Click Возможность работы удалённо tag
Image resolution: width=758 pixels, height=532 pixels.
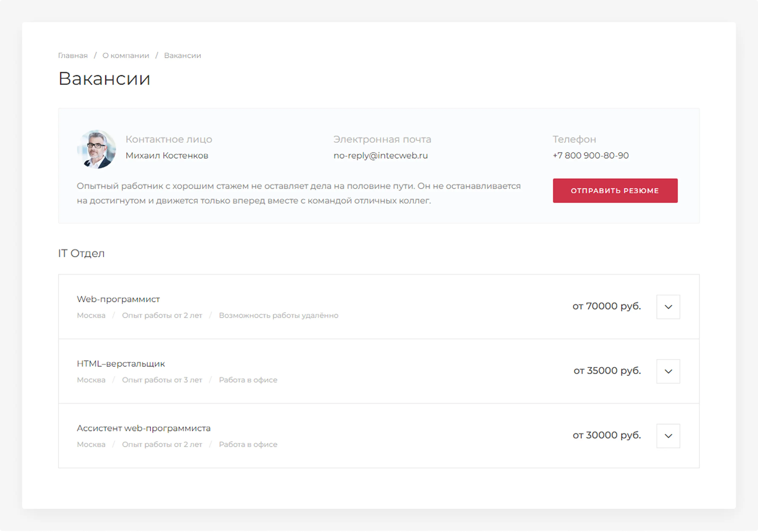(x=278, y=315)
